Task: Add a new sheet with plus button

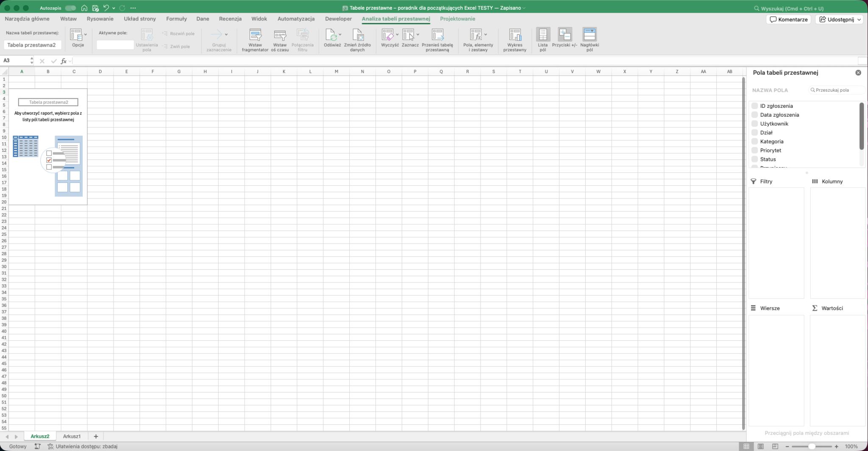Action: tap(96, 436)
